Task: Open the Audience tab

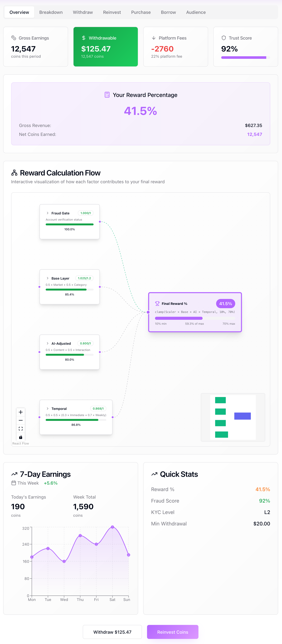Action: 196,12
